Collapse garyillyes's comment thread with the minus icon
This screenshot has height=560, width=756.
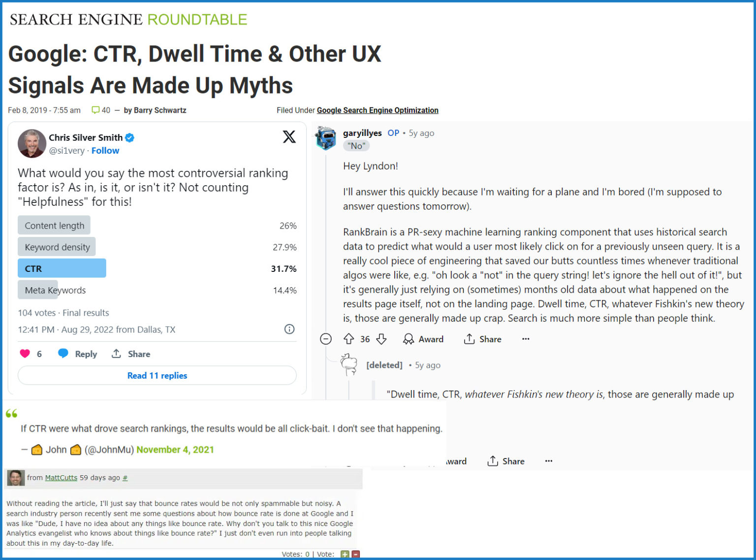[325, 339]
